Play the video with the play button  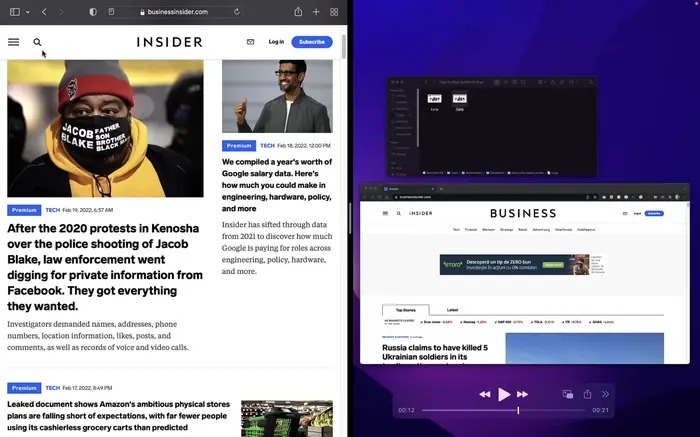(x=504, y=394)
